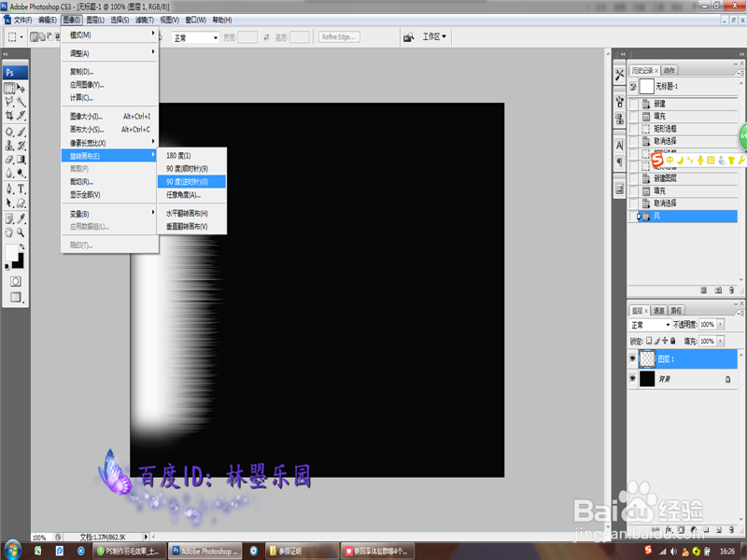Viewport: 747px width, 560px height.
Task: Open the 工作区 workspace dropdown
Action: [434, 36]
